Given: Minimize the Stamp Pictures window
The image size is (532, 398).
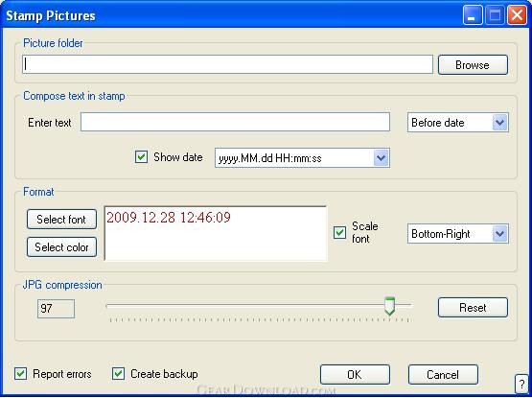Looking at the screenshot, I should (473, 15).
